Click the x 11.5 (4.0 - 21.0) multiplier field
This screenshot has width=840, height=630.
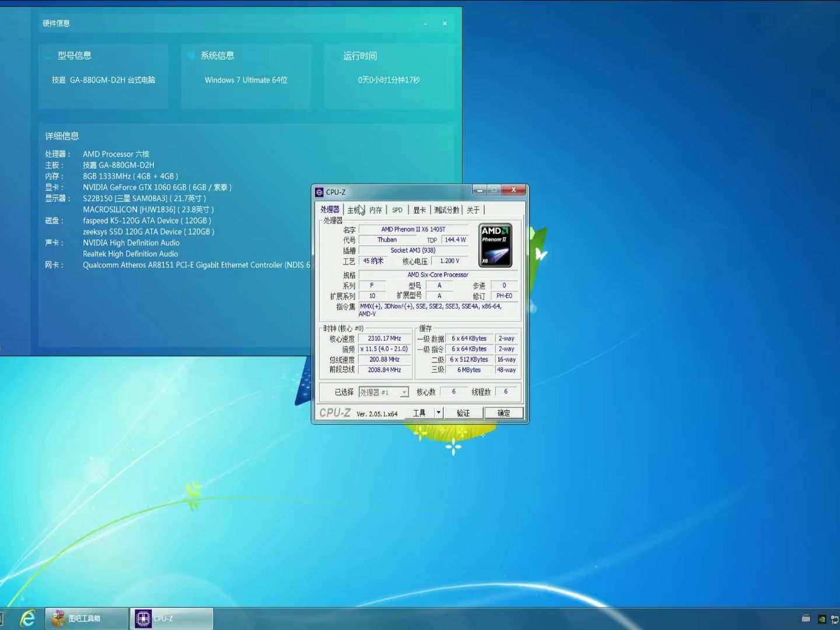[384, 349]
